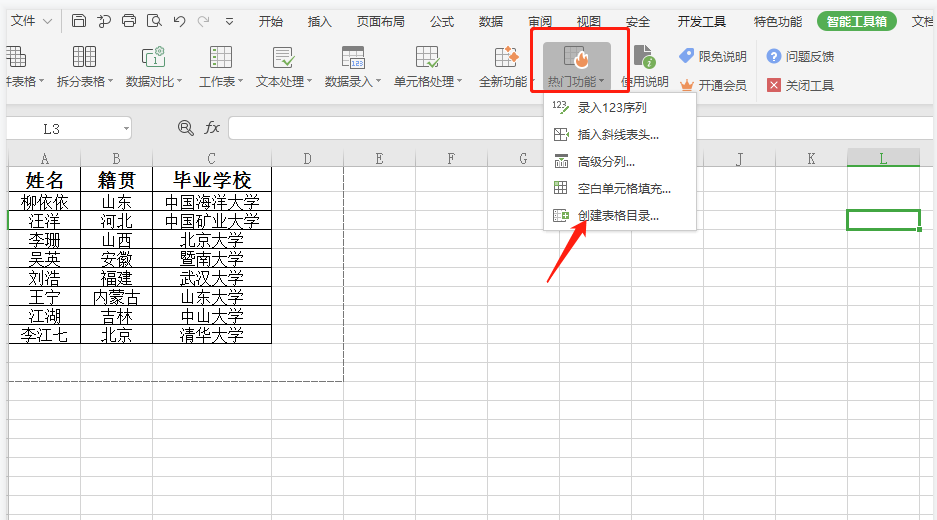Click cell containing 清华大学

[x=212, y=334]
